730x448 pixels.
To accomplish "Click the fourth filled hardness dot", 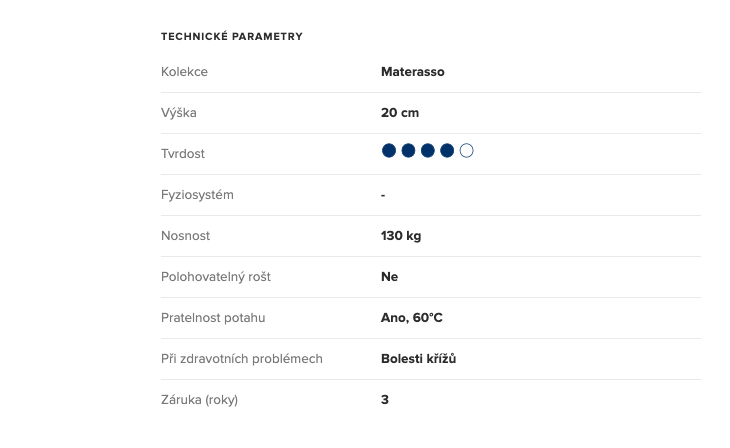I will [447, 151].
